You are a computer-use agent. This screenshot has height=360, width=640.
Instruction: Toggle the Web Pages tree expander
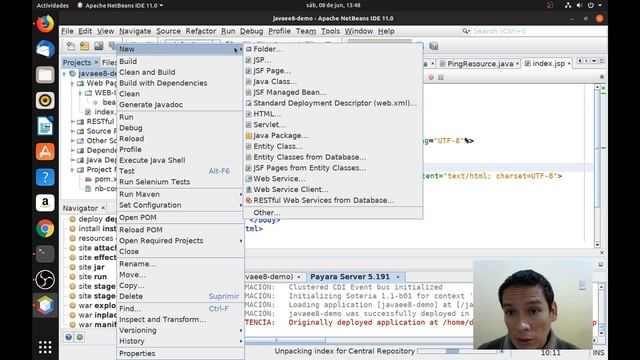coord(72,84)
